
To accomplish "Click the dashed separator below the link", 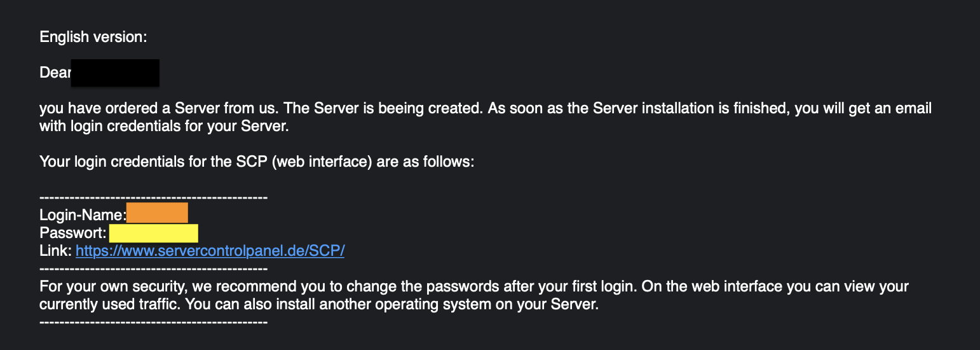I will point(153,269).
